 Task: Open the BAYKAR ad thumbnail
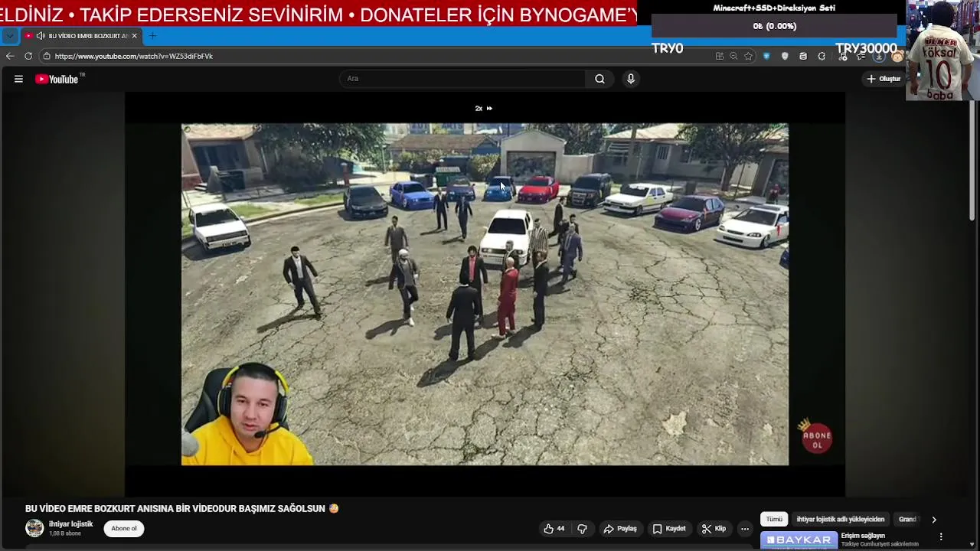tap(799, 540)
